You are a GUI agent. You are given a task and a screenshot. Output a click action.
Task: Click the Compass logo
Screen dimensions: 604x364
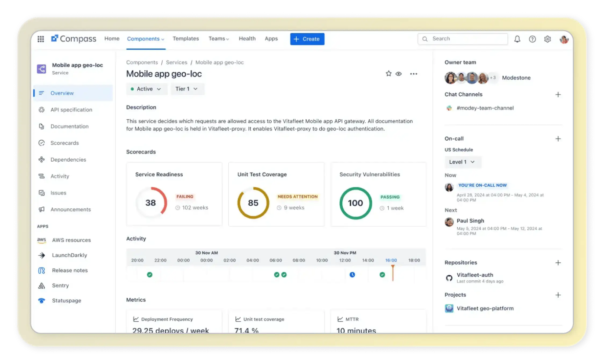pyautogui.click(x=73, y=39)
